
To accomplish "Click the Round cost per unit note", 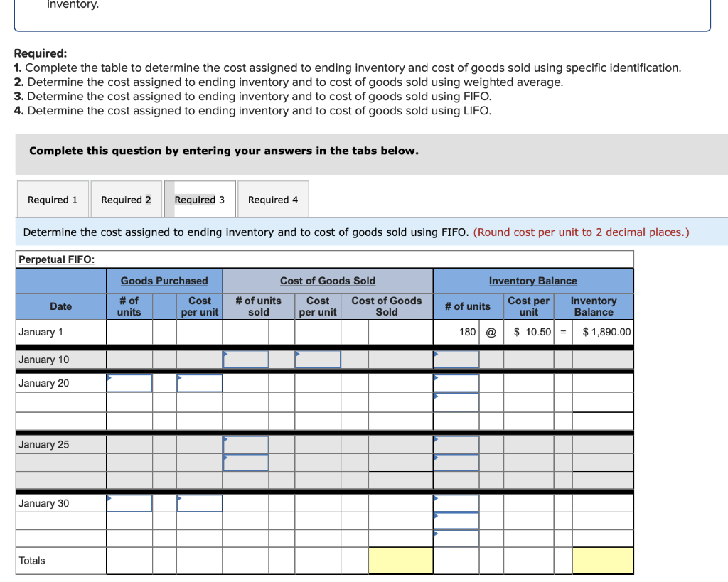I will point(582,232).
